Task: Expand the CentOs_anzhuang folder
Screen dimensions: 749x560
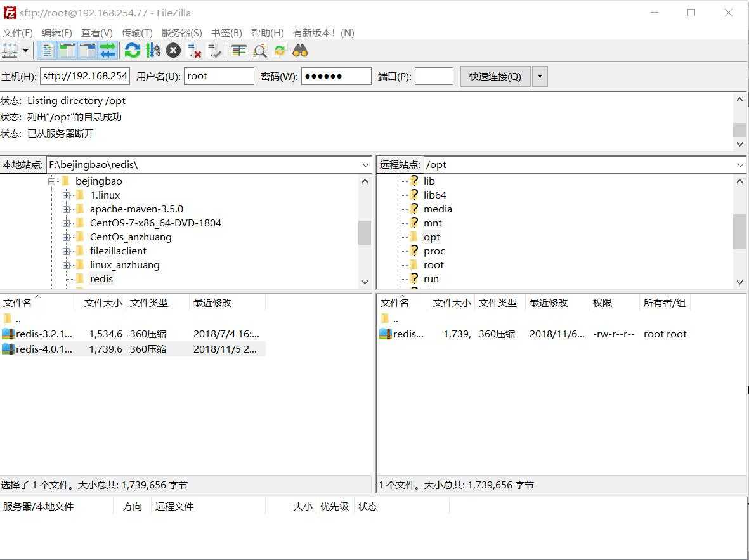Action: point(66,237)
